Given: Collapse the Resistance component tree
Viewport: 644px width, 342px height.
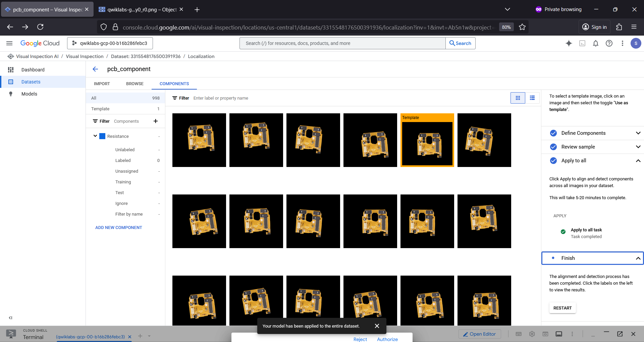Looking at the screenshot, I should click(95, 136).
